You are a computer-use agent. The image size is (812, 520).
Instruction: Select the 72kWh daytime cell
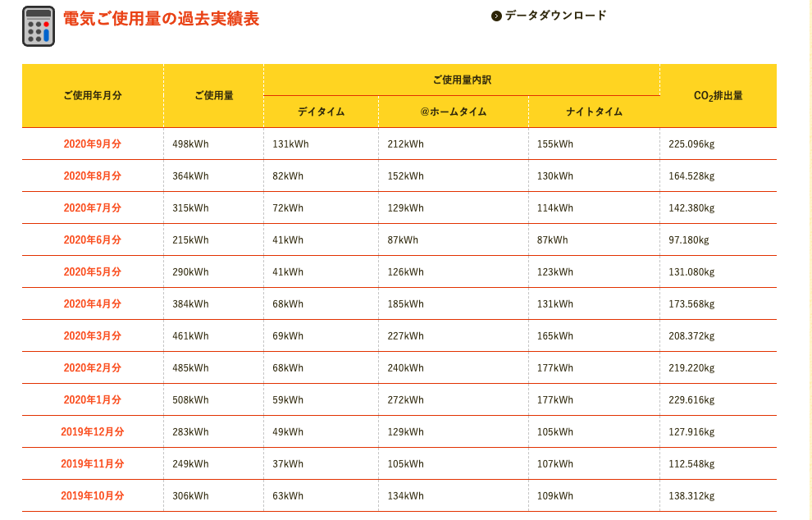click(321, 208)
